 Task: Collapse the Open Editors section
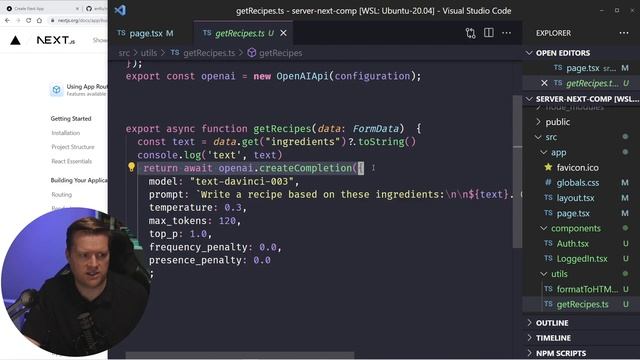point(530,53)
